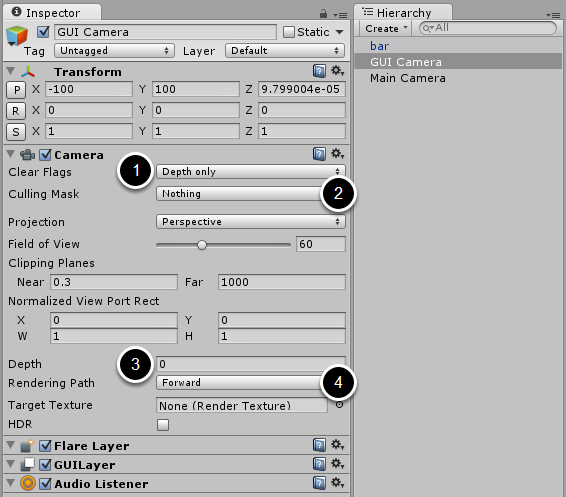The image size is (566, 497).
Task: Disable the Camera component checkbox
Action: pos(45,155)
